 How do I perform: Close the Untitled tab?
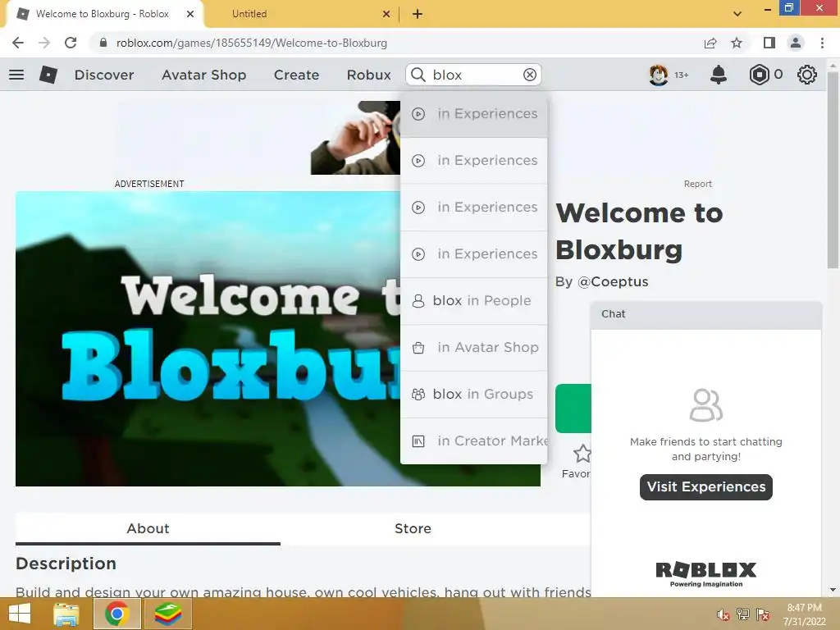click(x=386, y=14)
